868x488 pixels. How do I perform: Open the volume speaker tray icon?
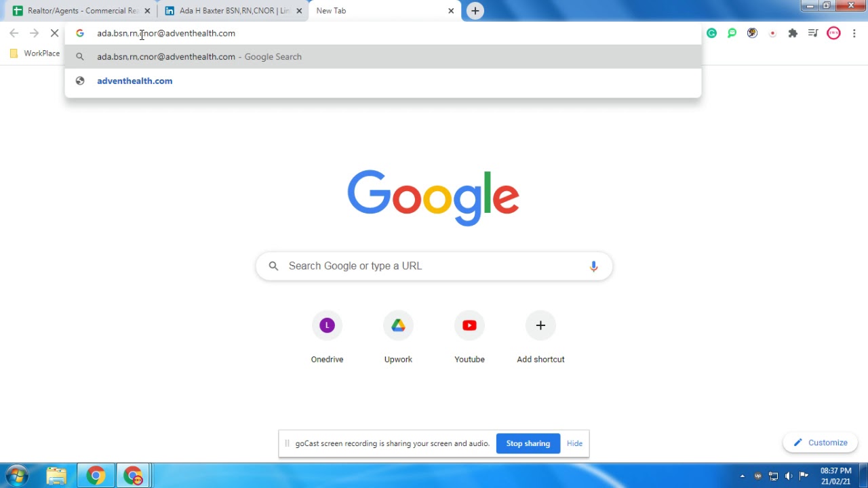point(789,476)
